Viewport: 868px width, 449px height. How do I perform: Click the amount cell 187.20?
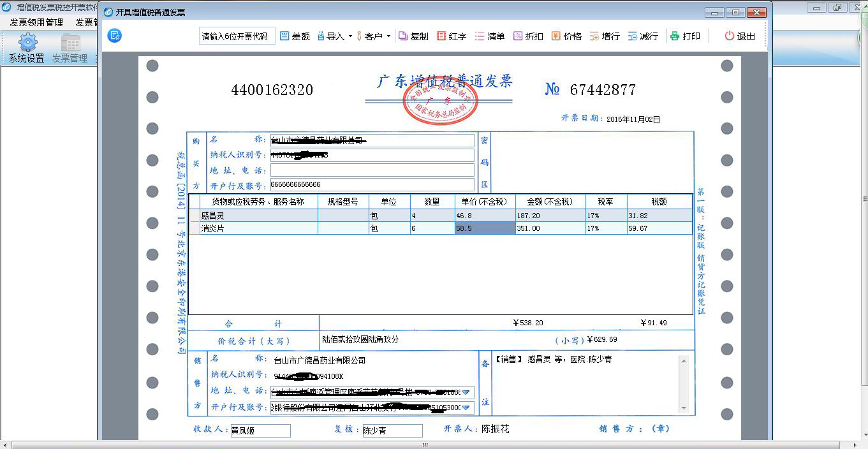click(550, 216)
